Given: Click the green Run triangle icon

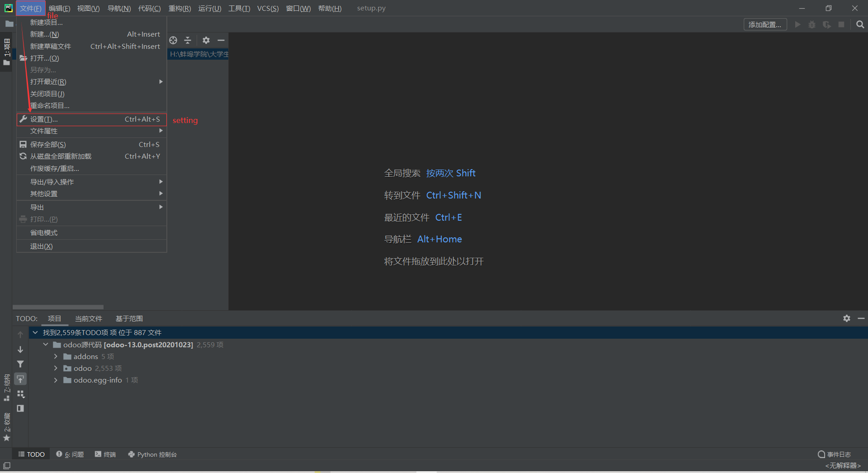Looking at the screenshot, I should coord(797,24).
